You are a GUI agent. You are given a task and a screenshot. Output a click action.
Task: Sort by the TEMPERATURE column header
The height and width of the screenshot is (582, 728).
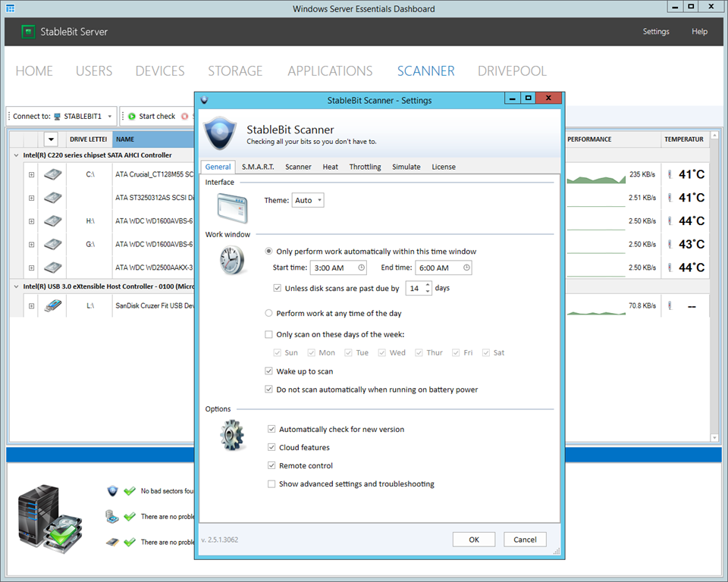tap(684, 139)
